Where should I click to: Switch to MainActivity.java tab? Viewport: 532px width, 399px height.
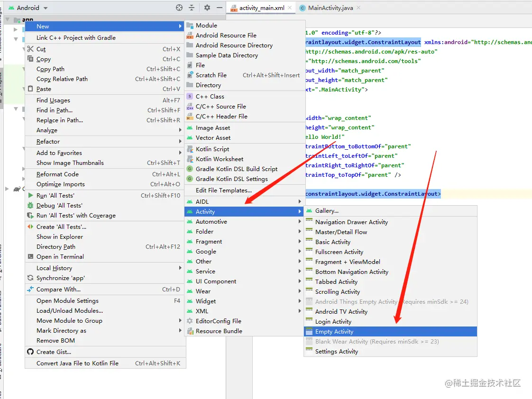330,8
